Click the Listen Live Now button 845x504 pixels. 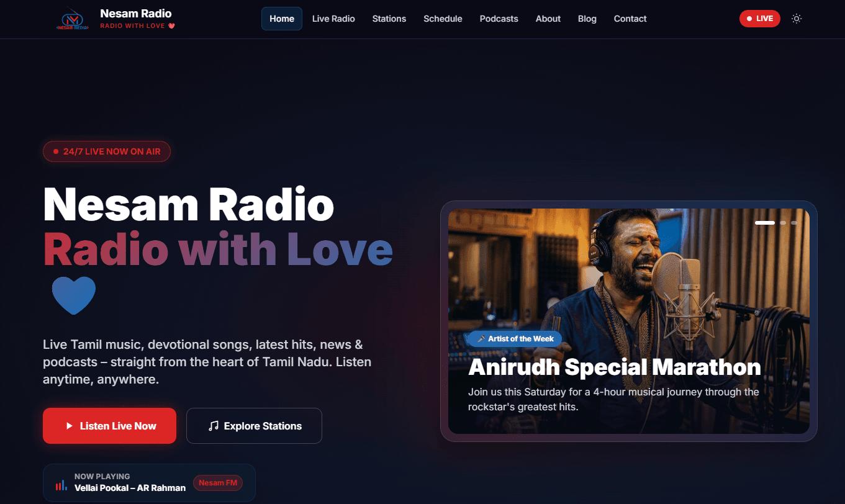coord(109,426)
